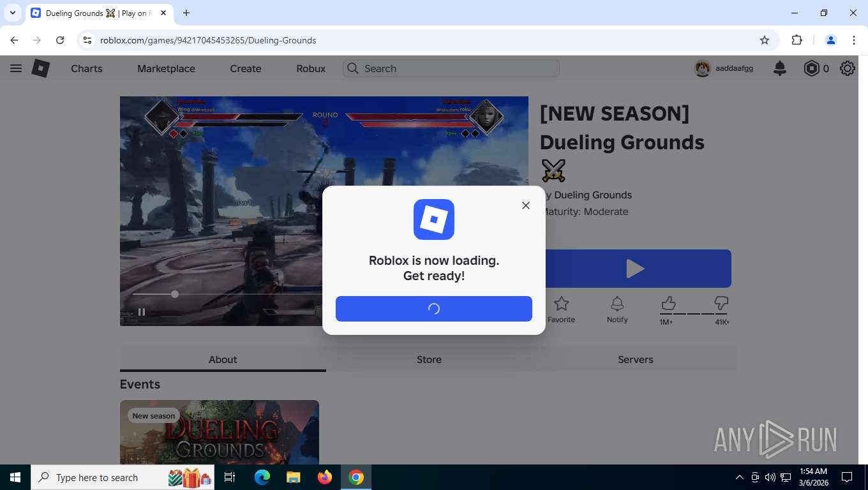Open the aaddaafgg profile avatar
868x490 pixels.
703,68
